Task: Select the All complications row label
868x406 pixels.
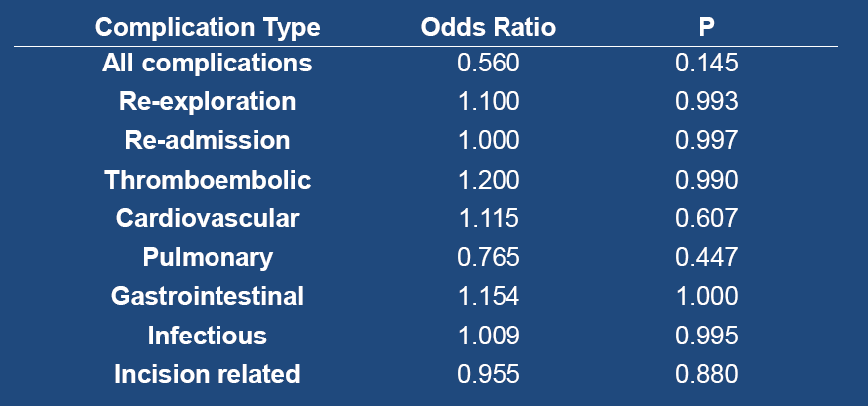Action: 207,64
